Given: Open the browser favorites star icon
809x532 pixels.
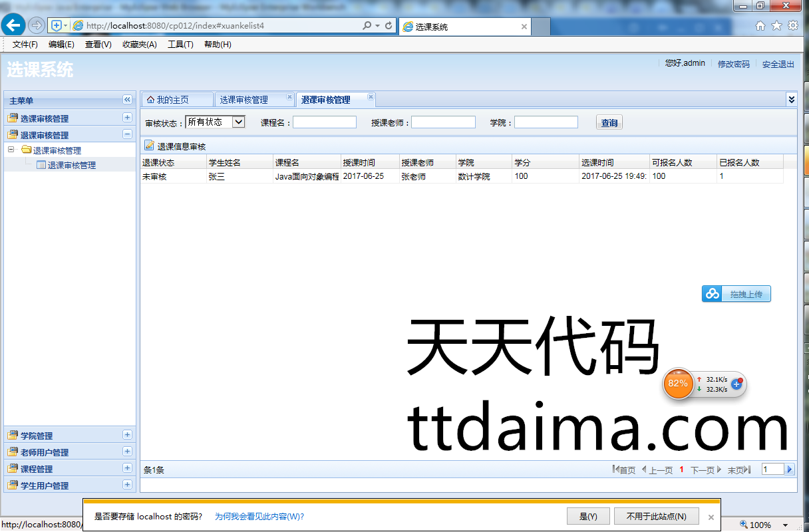Looking at the screenshot, I should pyautogui.click(x=776, y=26).
